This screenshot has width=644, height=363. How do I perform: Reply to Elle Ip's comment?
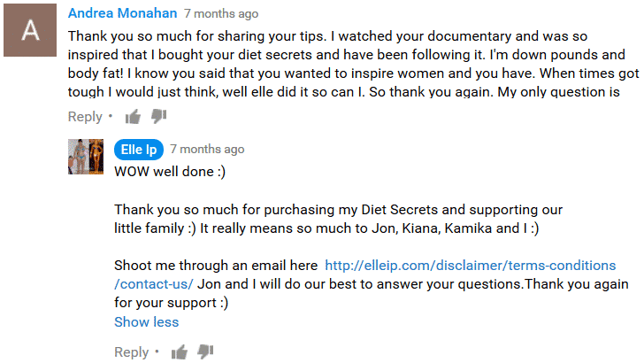tap(131, 352)
